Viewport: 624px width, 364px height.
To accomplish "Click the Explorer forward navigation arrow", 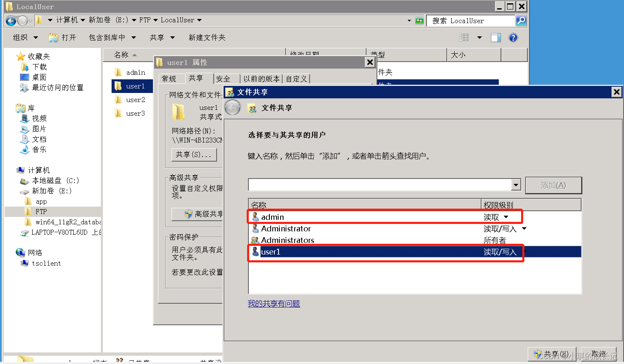I will (x=23, y=20).
